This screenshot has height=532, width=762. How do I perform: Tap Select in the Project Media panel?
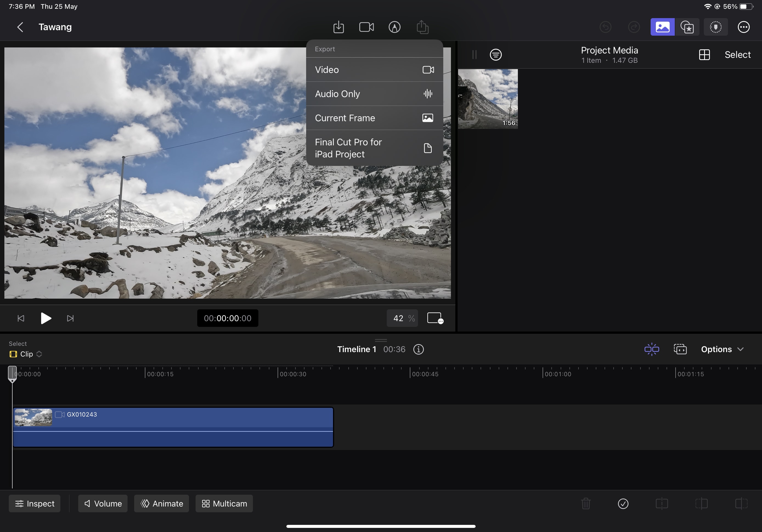[737, 54]
